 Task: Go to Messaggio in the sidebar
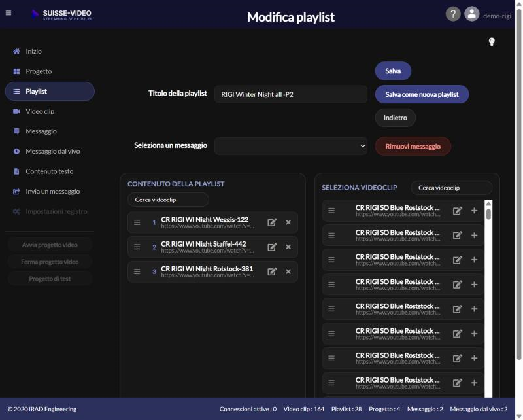41,131
